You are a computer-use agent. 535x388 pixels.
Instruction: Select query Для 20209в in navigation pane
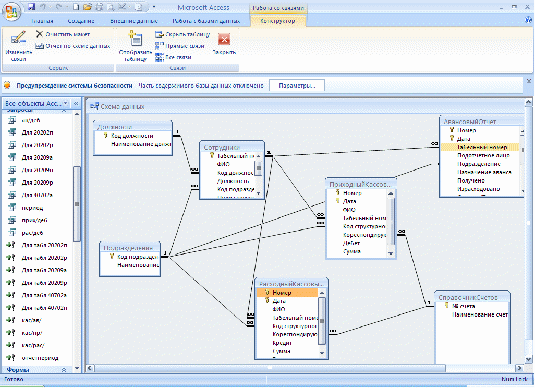click(x=37, y=157)
